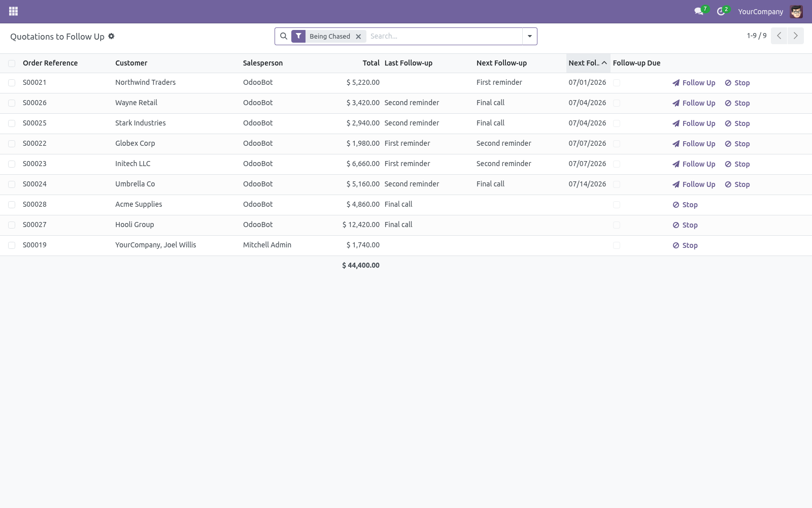Open the YourCompany company switcher
The height and width of the screenshot is (508, 812).
coord(760,12)
